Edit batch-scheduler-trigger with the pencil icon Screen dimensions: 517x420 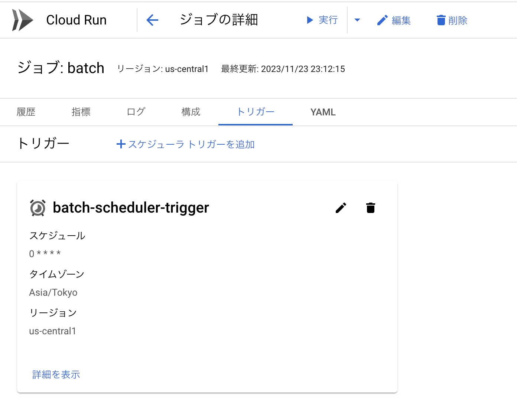[x=341, y=208]
